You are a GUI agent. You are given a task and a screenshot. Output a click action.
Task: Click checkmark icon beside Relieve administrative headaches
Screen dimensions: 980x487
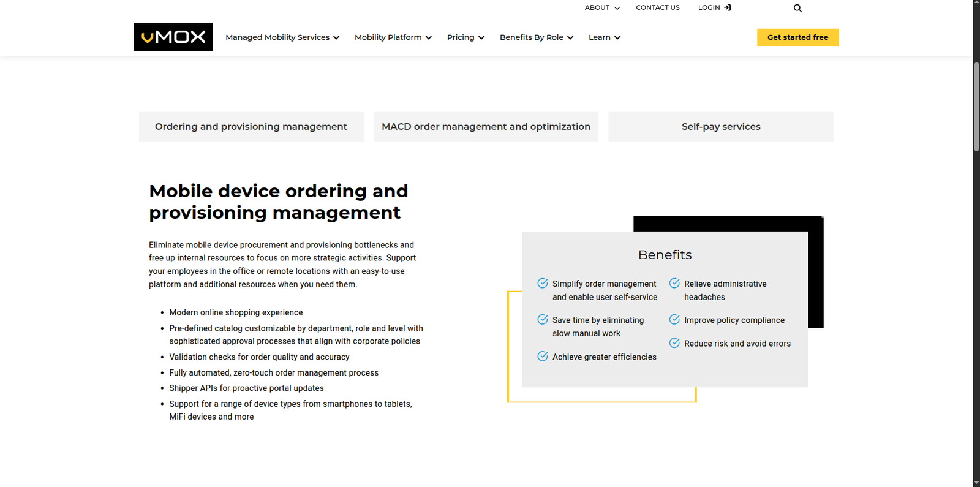tap(674, 283)
